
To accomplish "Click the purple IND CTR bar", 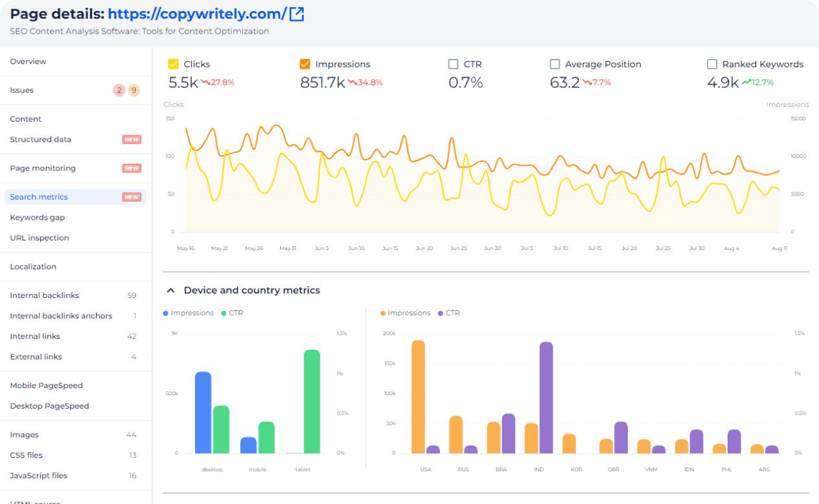I will point(546,398).
